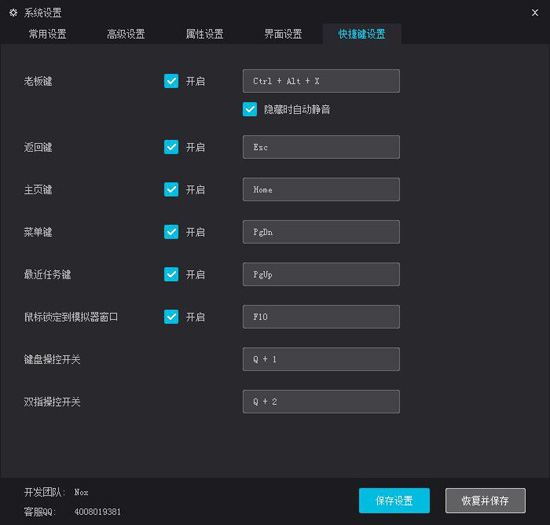Toggle the 主页键 enable checkbox

click(x=171, y=189)
